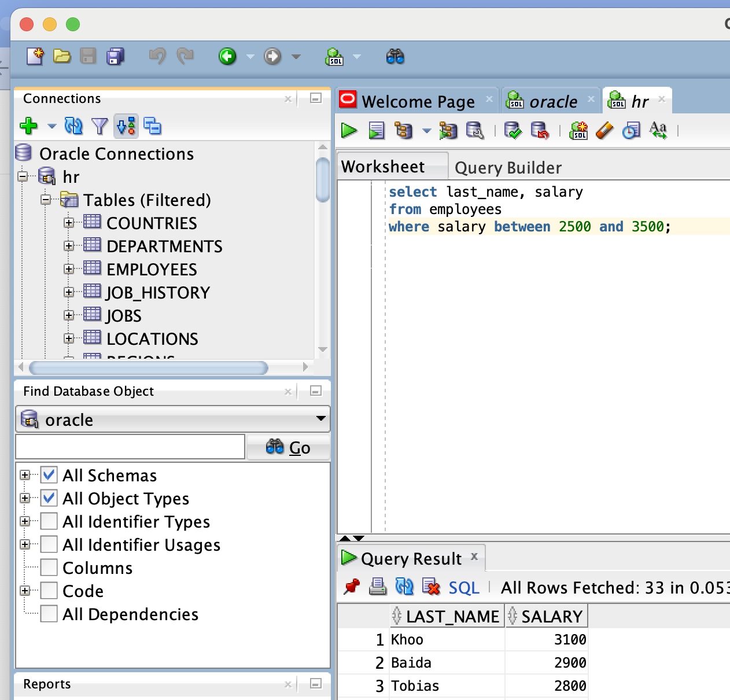The image size is (730, 700).
Task: Enable All Identifier Usages checkbox
Action: pos(49,544)
